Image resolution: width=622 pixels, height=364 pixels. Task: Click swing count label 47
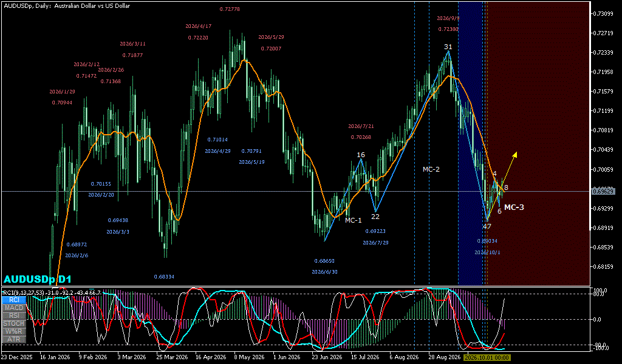click(487, 226)
